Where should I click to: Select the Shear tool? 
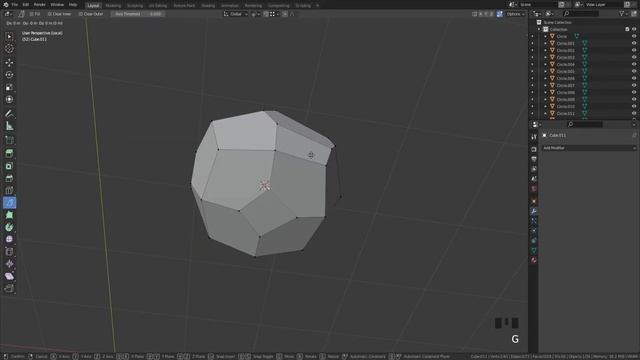click(x=9, y=276)
